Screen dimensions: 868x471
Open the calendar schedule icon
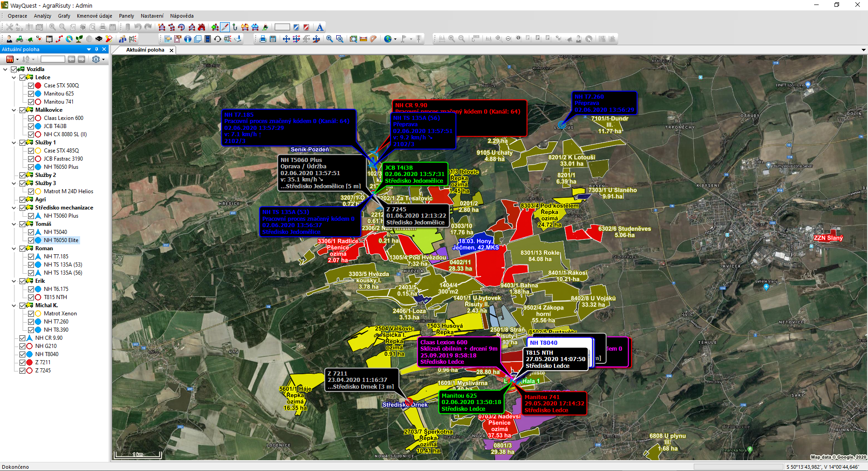coord(49,39)
